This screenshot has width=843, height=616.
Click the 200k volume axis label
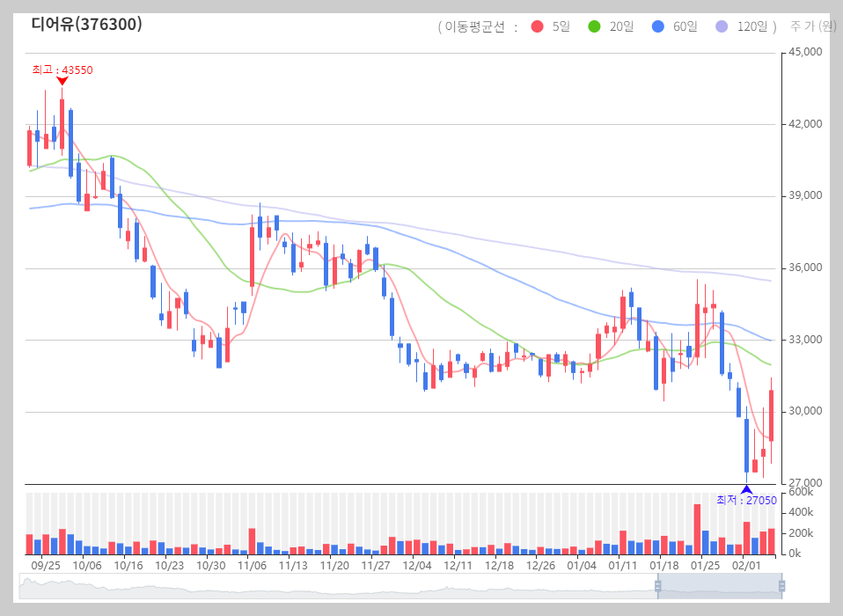click(x=801, y=532)
